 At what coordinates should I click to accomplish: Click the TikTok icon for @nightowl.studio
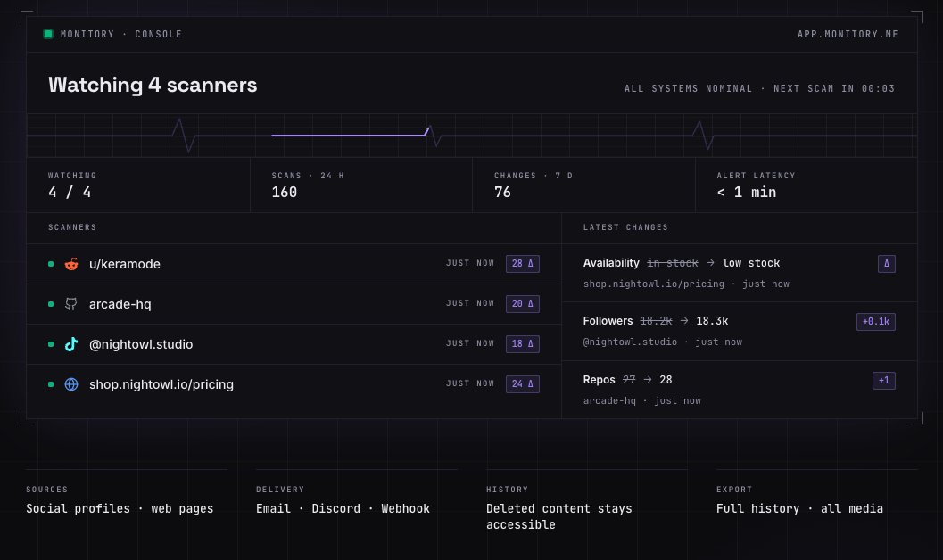[x=71, y=343]
